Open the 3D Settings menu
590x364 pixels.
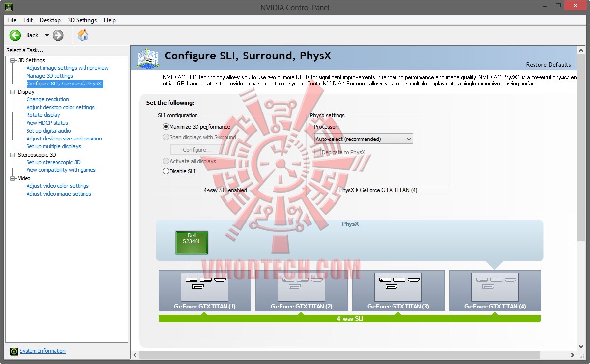(x=82, y=20)
